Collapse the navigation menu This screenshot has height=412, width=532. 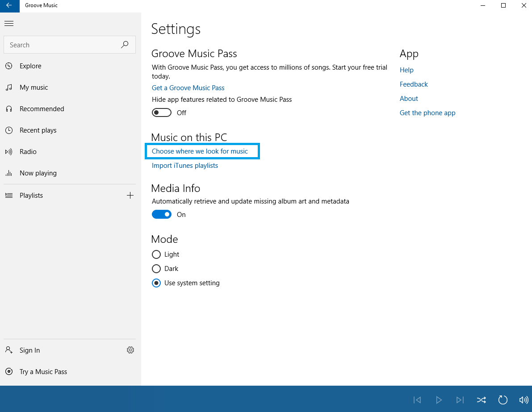[x=9, y=23]
